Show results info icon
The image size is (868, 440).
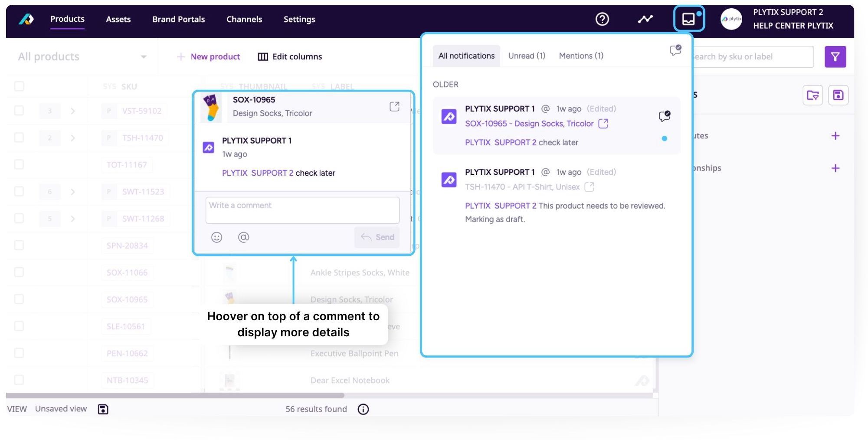363,409
